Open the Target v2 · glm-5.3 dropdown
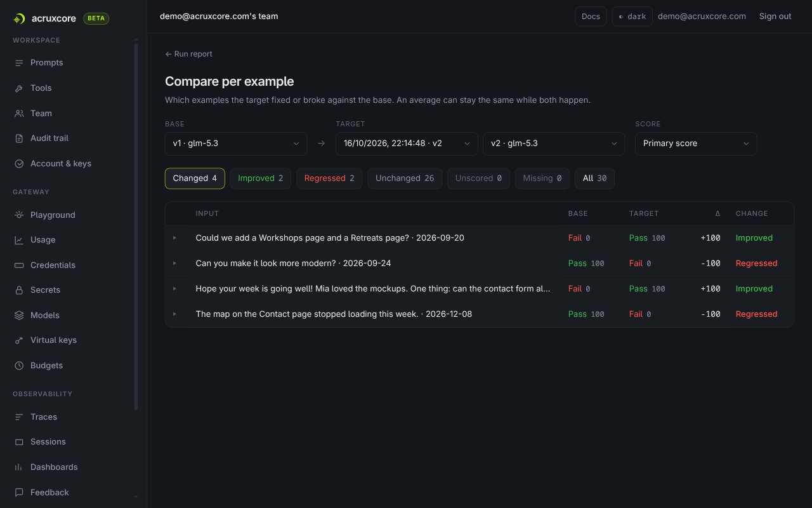 point(554,144)
